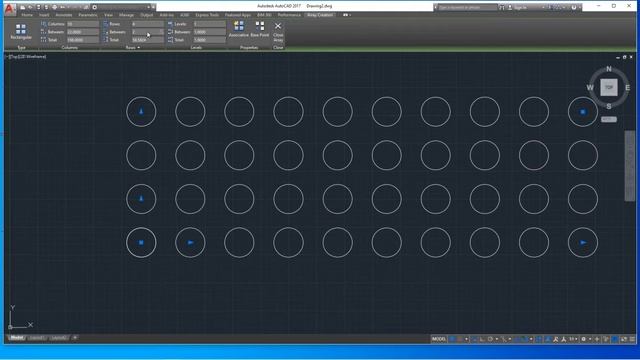The width and height of the screenshot is (640, 360).
Task: Expand the Rows panel dropdown arrow
Action: click(x=139, y=48)
